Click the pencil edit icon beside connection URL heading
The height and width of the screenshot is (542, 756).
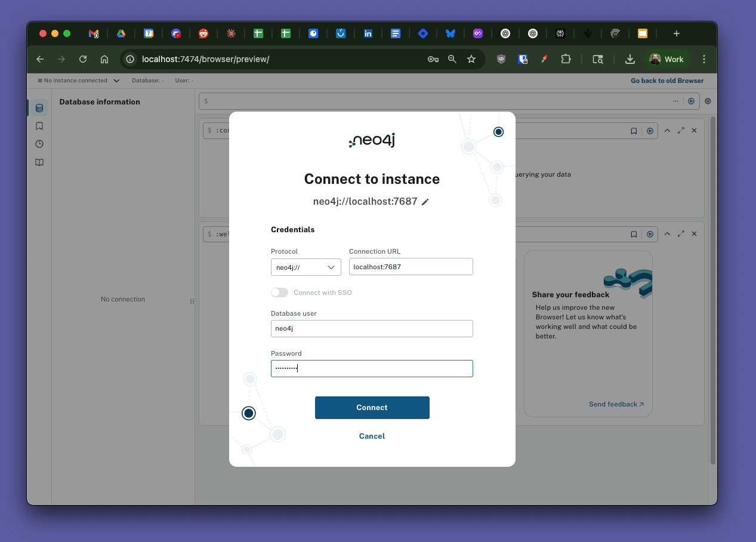tap(425, 202)
